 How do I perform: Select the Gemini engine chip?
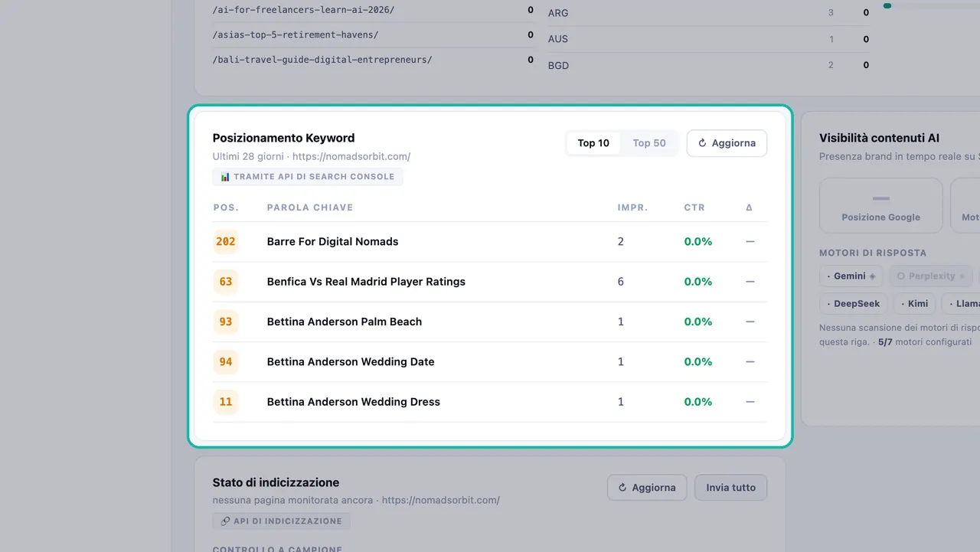pos(851,276)
